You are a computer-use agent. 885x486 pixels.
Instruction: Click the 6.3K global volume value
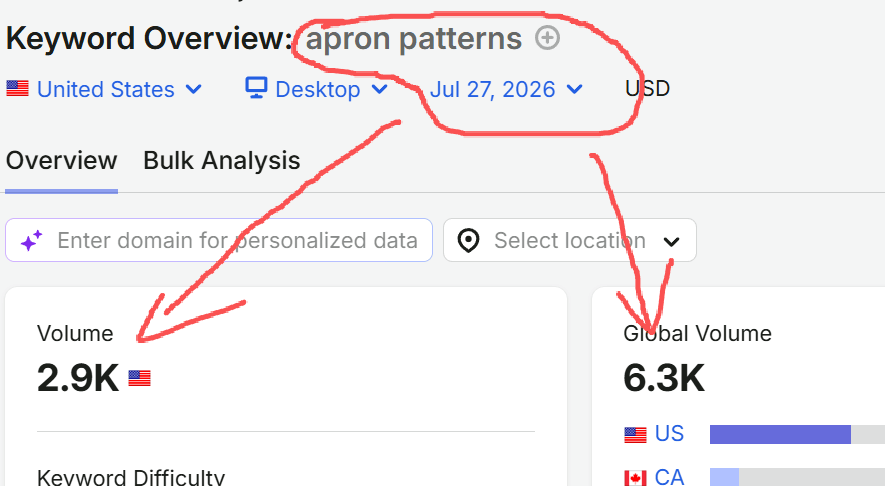[x=664, y=378]
